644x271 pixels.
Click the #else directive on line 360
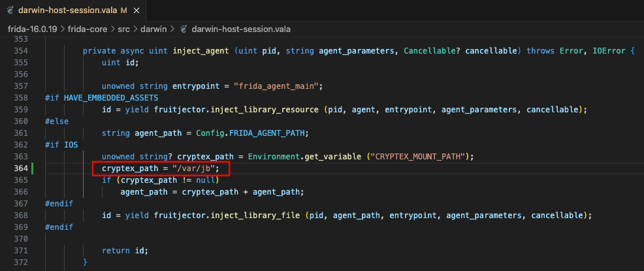57,121
